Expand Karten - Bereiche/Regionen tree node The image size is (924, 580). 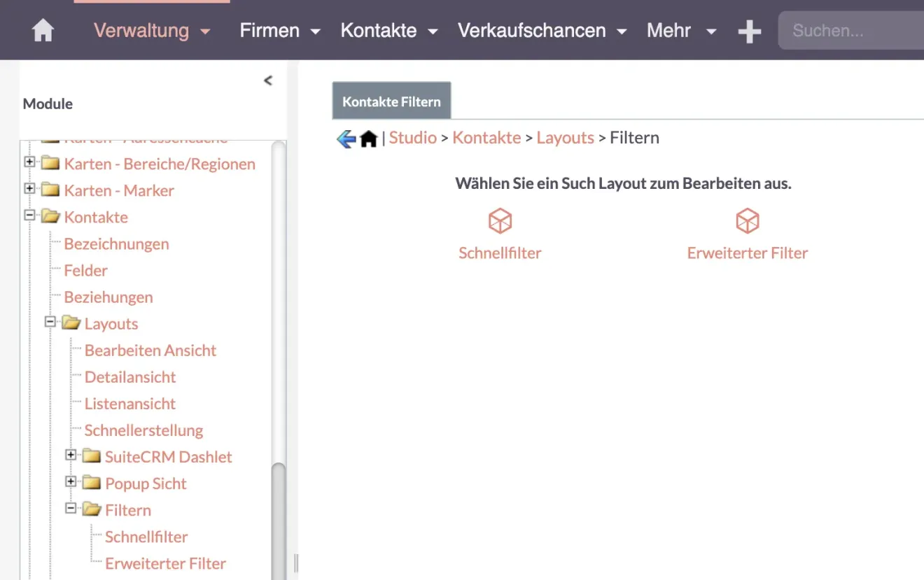(x=29, y=162)
